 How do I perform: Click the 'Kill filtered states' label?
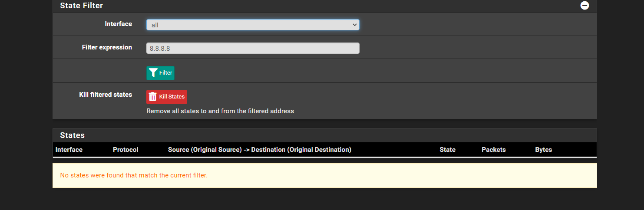[106, 94]
